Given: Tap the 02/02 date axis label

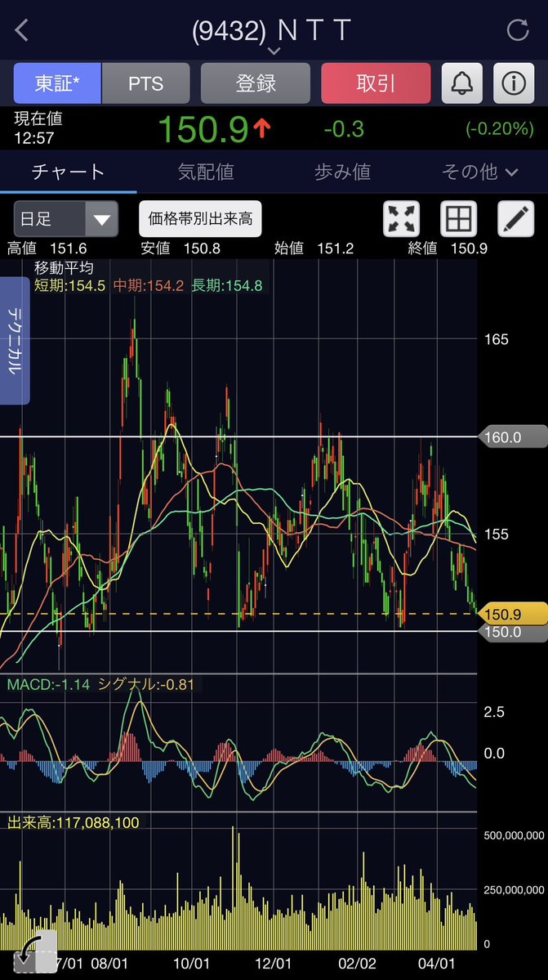Looking at the screenshot, I should click(x=359, y=963).
